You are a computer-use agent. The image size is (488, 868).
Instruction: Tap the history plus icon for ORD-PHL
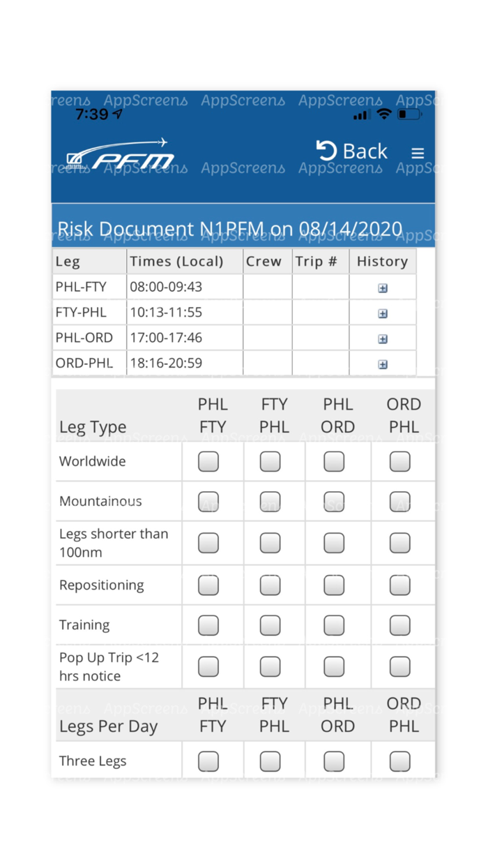(382, 364)
